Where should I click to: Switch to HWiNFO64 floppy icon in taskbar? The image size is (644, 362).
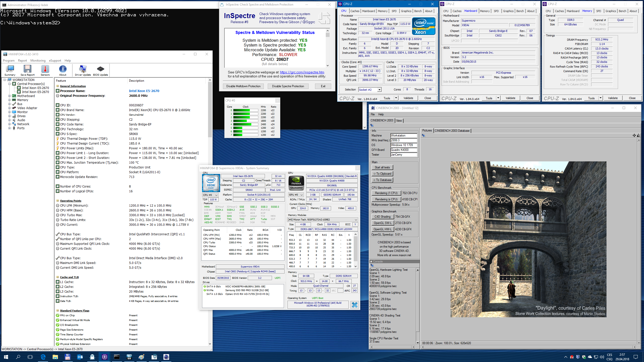[67, 357]
